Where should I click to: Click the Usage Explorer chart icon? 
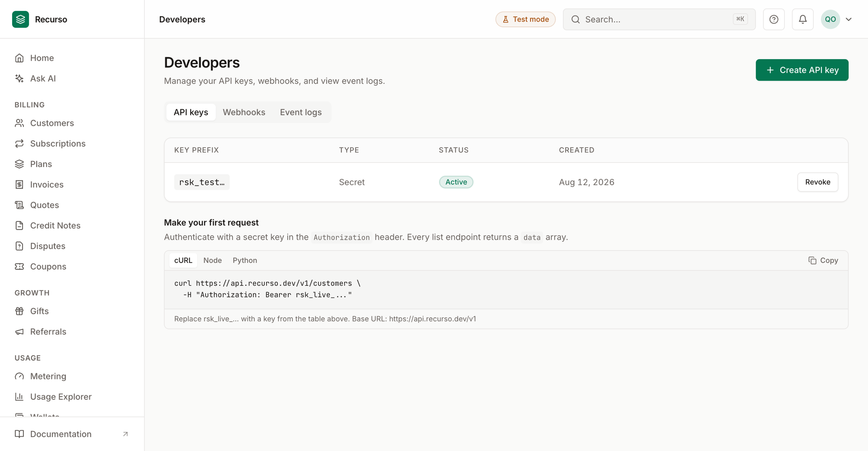(x=19, y=397)
